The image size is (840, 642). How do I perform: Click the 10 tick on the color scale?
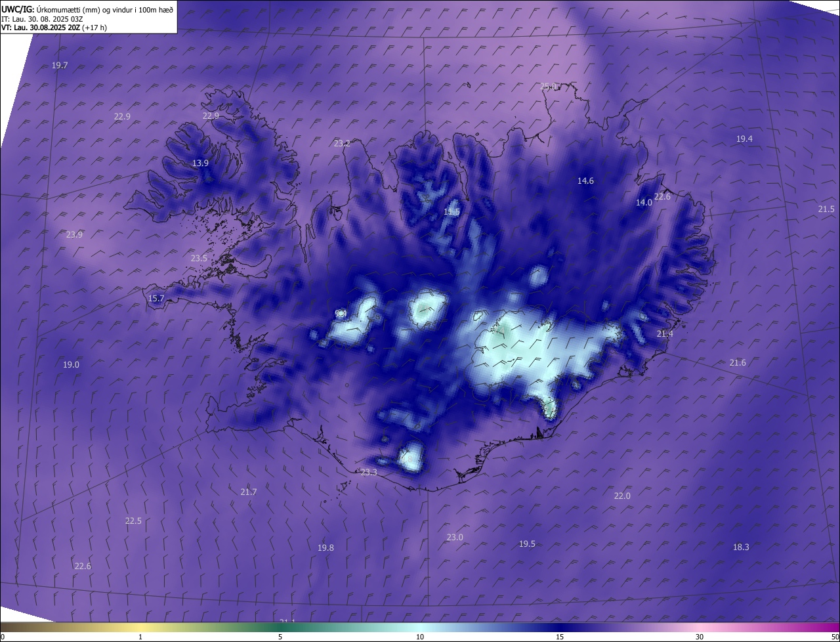coord(420,637)
